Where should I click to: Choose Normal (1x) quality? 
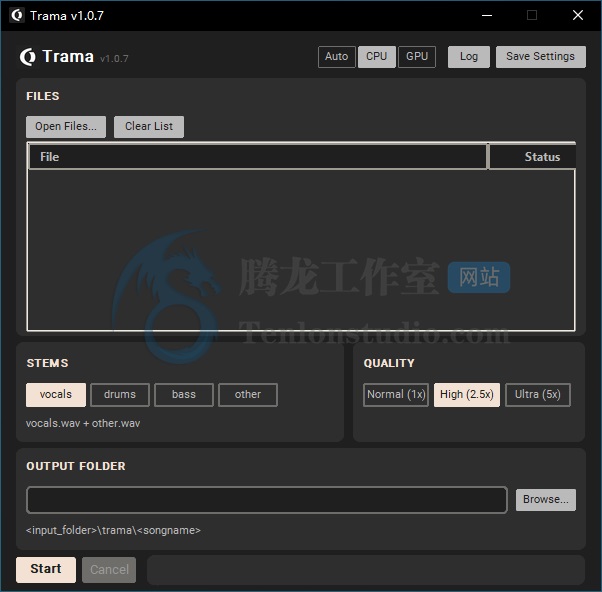coord(396,395)
